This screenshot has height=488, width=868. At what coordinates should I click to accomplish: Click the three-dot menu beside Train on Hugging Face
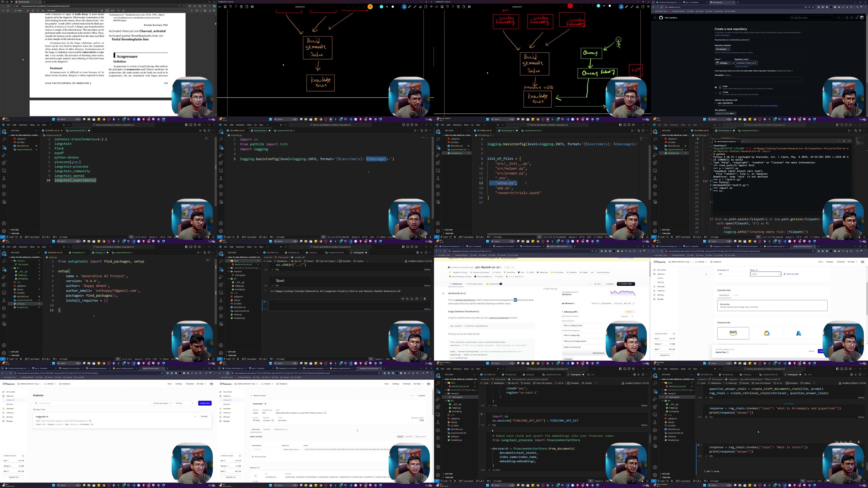pos(590,284)
